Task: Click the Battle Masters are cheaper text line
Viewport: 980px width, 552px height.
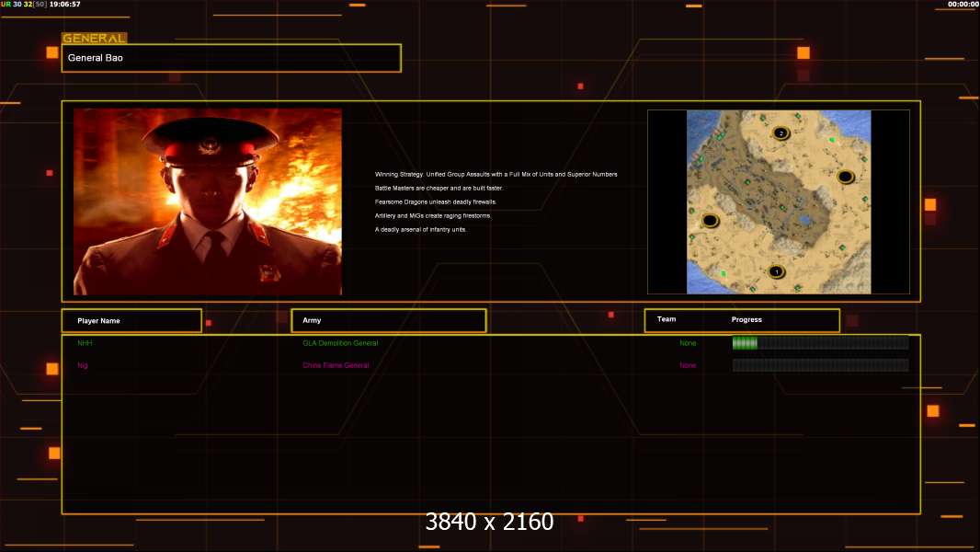Action: coord(439,189)
